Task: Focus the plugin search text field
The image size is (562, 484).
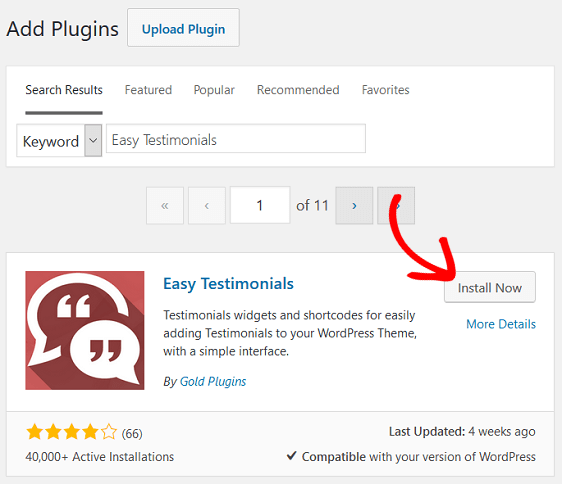Action: coord(236,139)
